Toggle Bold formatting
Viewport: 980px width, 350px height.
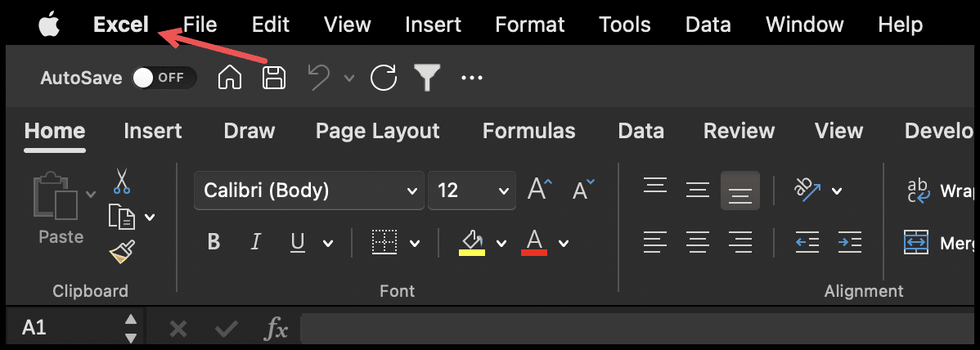[214, 242]
